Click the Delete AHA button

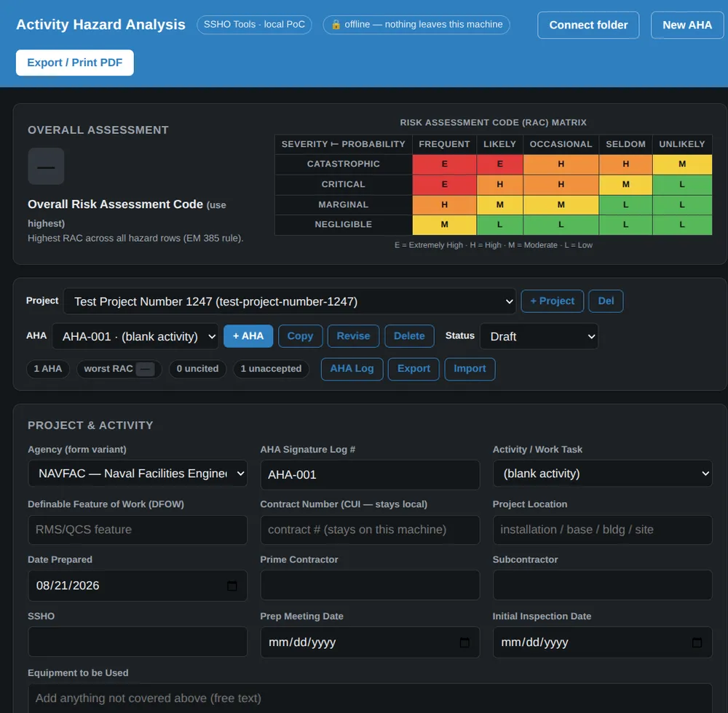(x=409, y=336)
